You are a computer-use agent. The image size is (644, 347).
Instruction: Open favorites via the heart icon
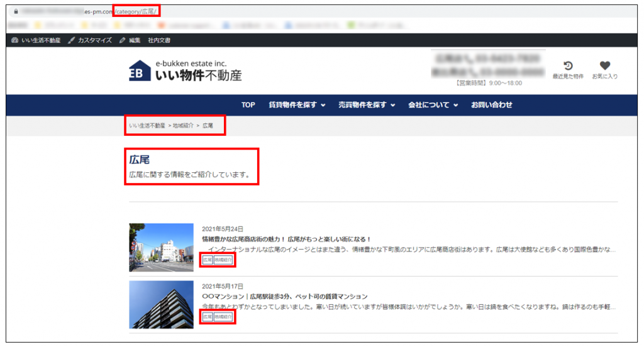[x=604, y=66]
